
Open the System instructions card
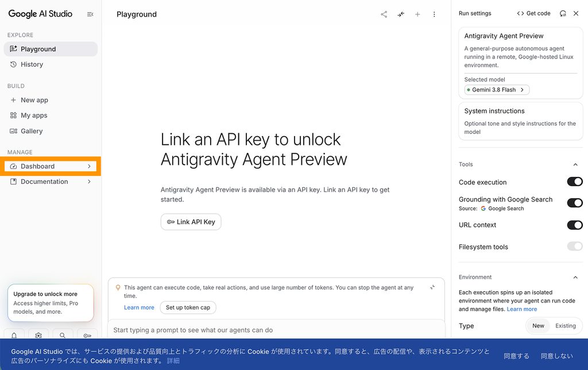[520, 121]
